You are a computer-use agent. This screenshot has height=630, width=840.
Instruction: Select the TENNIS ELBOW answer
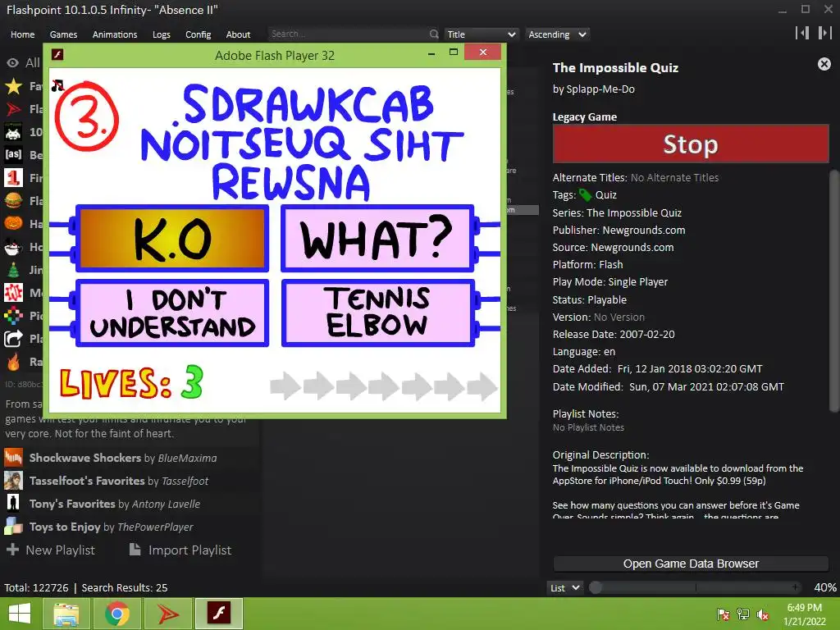click(x=377, y=313)
